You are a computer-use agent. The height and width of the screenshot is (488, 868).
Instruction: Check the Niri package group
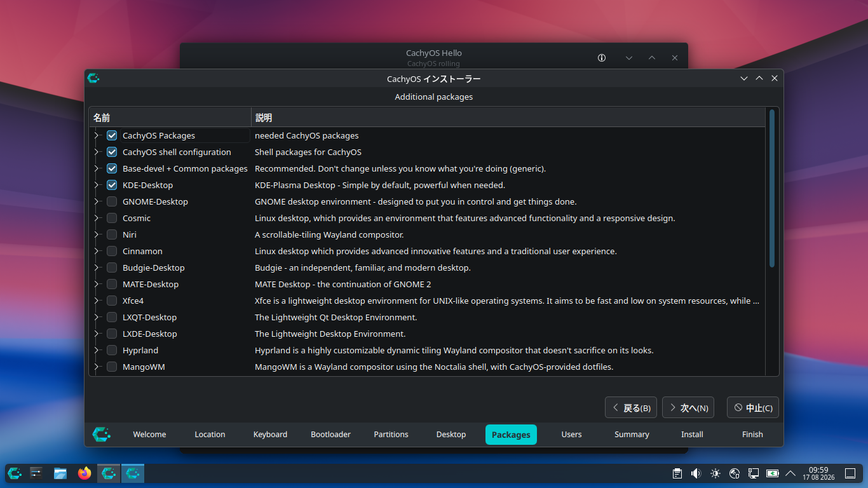tap(112, 234)
